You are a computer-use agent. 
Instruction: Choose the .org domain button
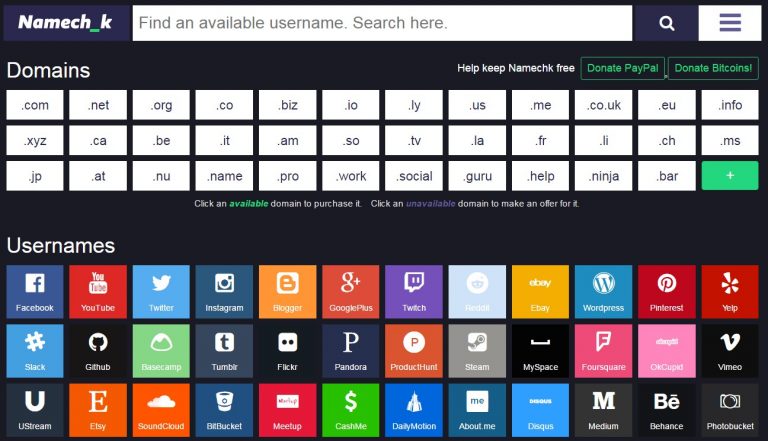pos(161,105)
